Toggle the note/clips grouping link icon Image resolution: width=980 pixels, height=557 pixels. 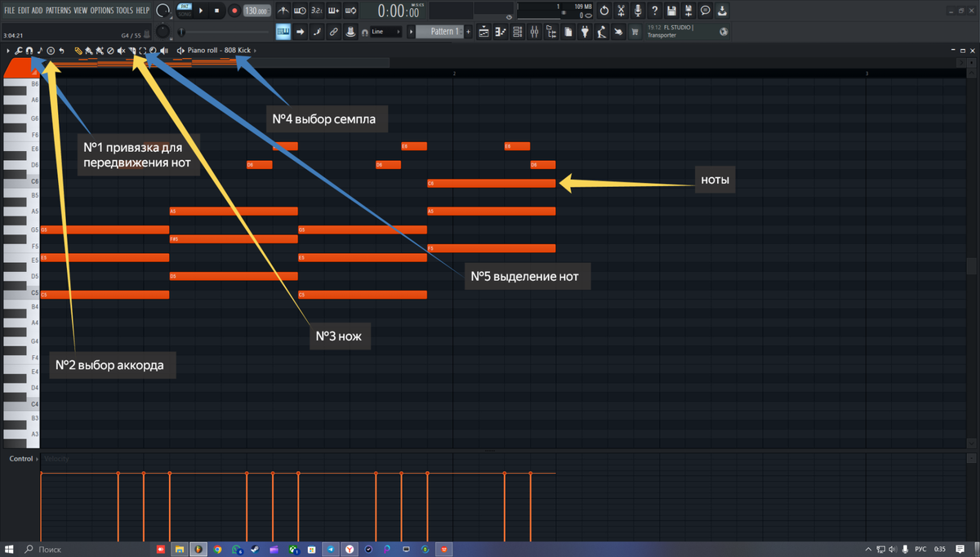click(333, 31)
